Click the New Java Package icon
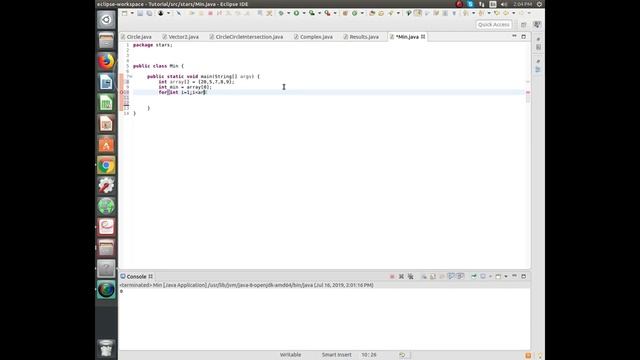The image size is (640, 360). click(345, 13)
